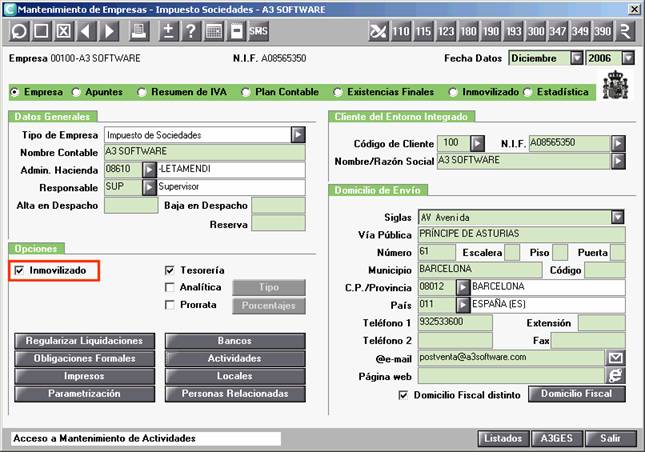Viewport: 645px width, 452px height.
Task: Click the refresh circular arrow toolbar icon
Action: click(19, 31)
